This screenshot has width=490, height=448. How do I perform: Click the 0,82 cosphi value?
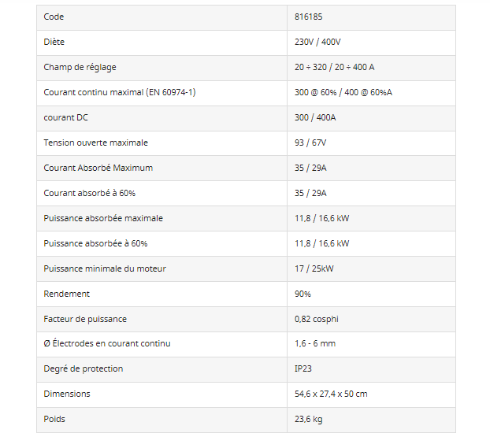tap(316, 319)
